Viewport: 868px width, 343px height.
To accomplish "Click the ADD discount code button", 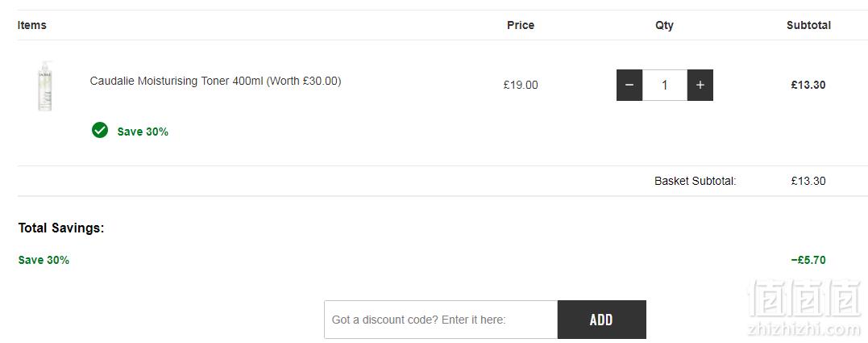I will coord(602,320).
